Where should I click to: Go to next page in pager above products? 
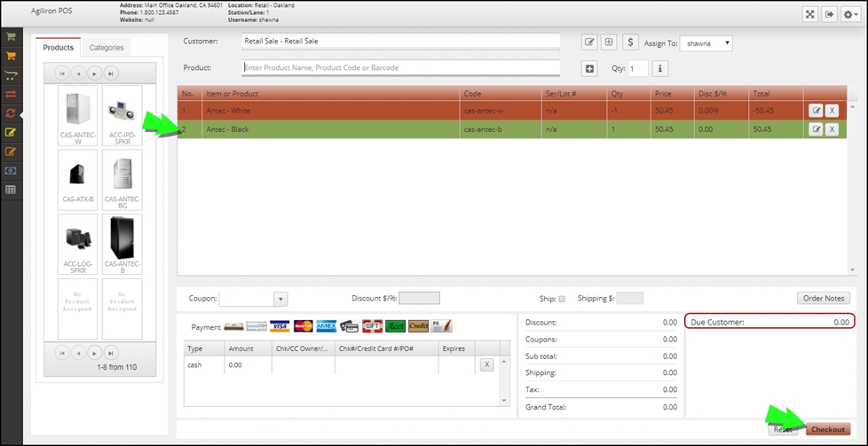click(x=95, y=73)
